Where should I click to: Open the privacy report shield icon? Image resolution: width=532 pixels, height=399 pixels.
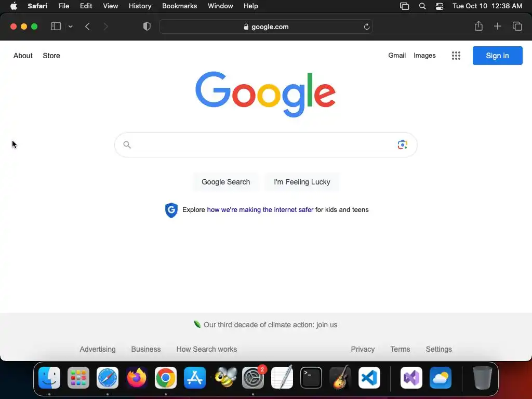click(147, 26)
